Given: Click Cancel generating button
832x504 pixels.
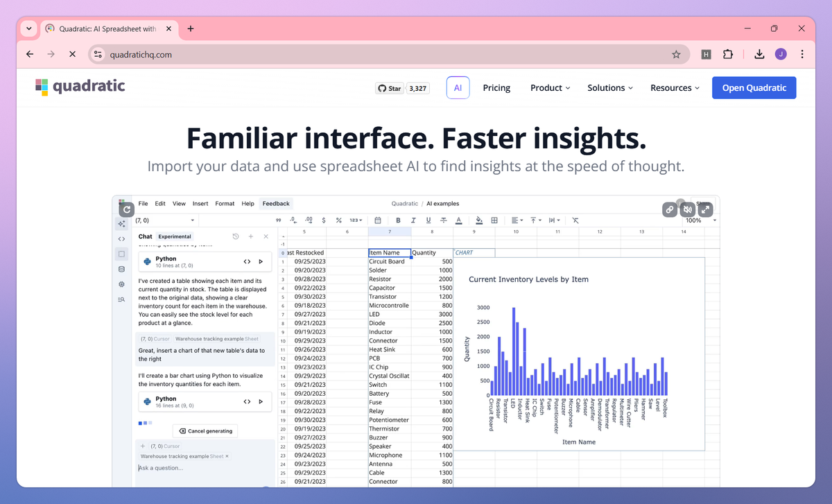Looking at the screenshot, I should tap(205, 431).
